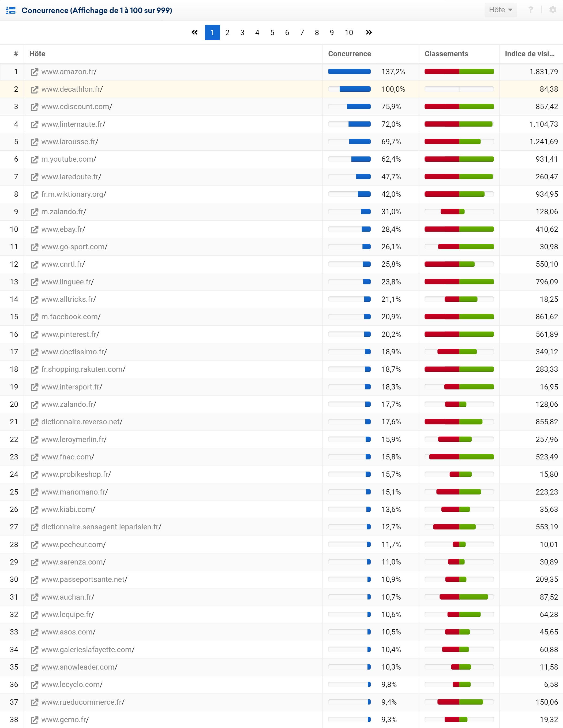Screen dimensions: 563x728
Task: Open the www.lequipe.fr/ host link
Action: point(67,614)
